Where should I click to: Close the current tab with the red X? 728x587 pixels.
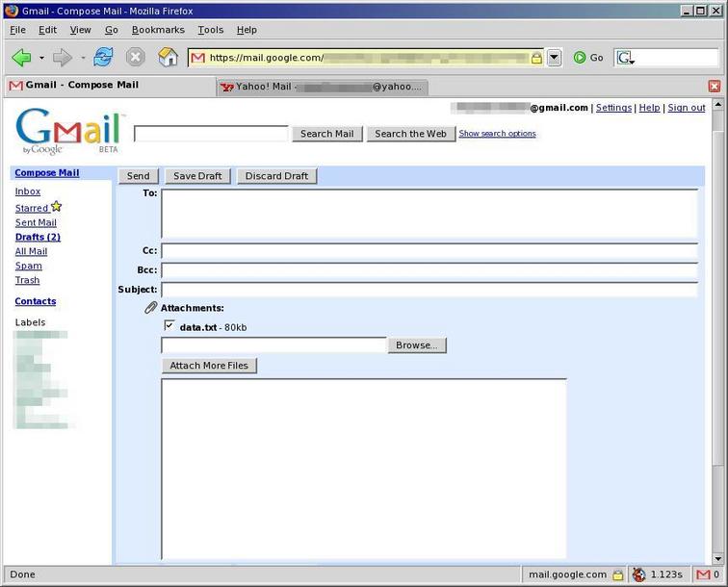coord(715,87)
